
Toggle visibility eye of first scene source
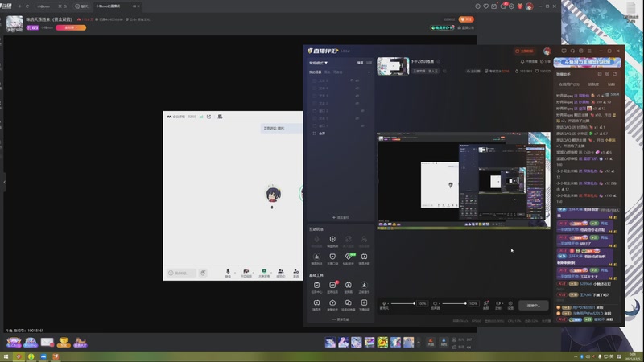tap(357, 81)
